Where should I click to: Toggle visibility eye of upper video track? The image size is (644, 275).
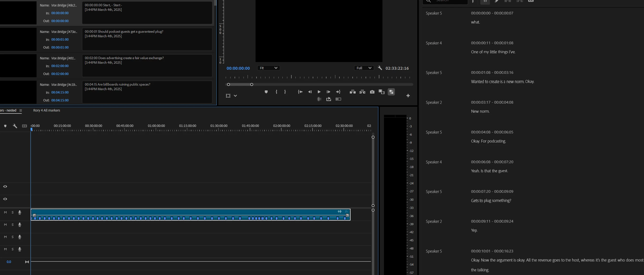pyautogui.click(x=5, y=187)
